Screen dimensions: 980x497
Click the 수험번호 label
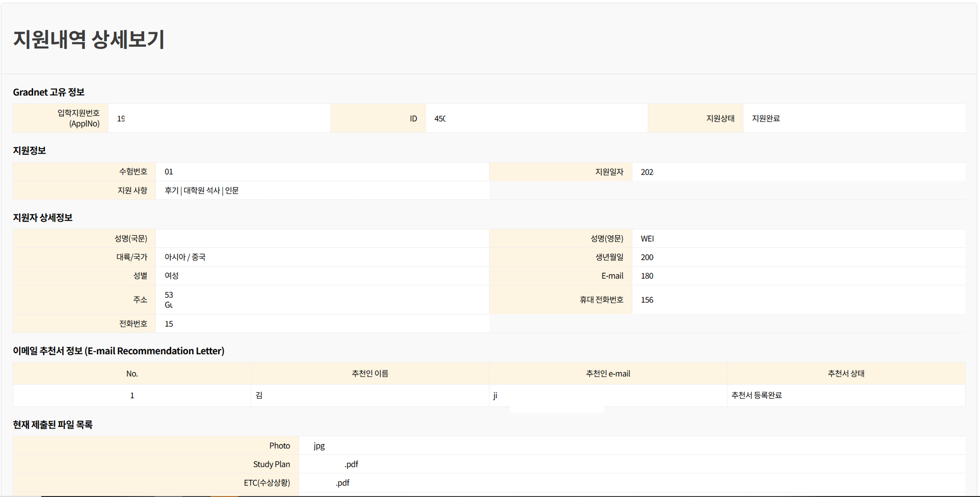pos(133,172)
